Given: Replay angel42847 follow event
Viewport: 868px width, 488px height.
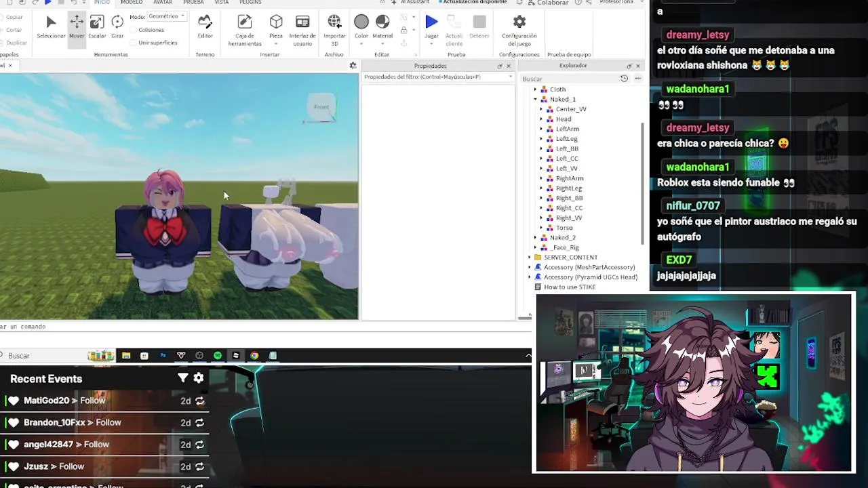Looking at the screenshot, I should click(x=199, y=445).
